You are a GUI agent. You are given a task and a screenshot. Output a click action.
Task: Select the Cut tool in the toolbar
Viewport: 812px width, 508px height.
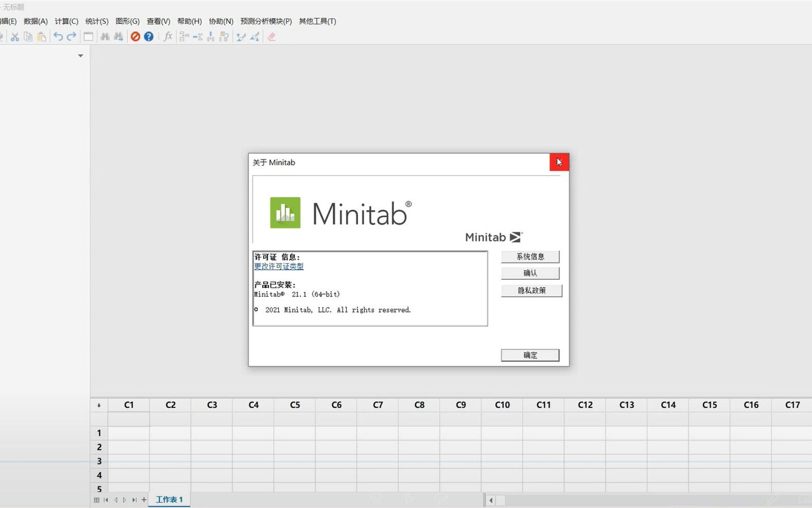point(15,37)
